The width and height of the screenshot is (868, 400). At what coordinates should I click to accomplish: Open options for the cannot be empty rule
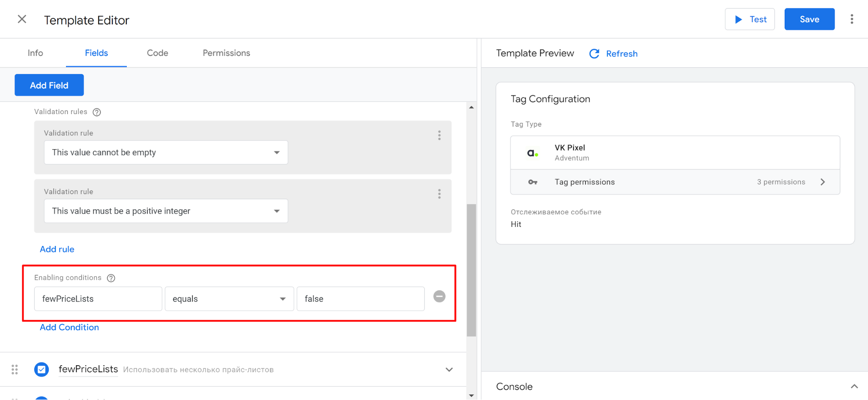pos(439,135)
